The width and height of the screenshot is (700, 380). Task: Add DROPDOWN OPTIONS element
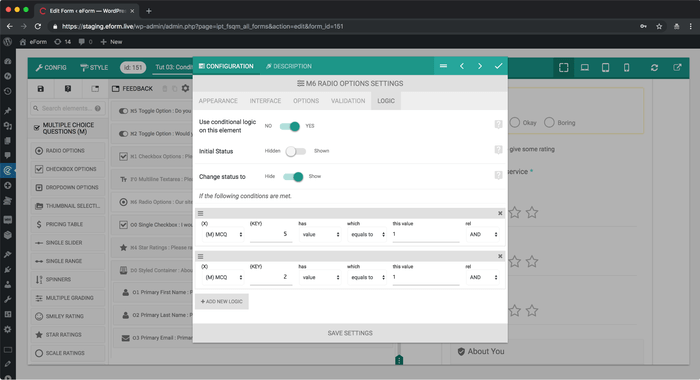point(68,188)
